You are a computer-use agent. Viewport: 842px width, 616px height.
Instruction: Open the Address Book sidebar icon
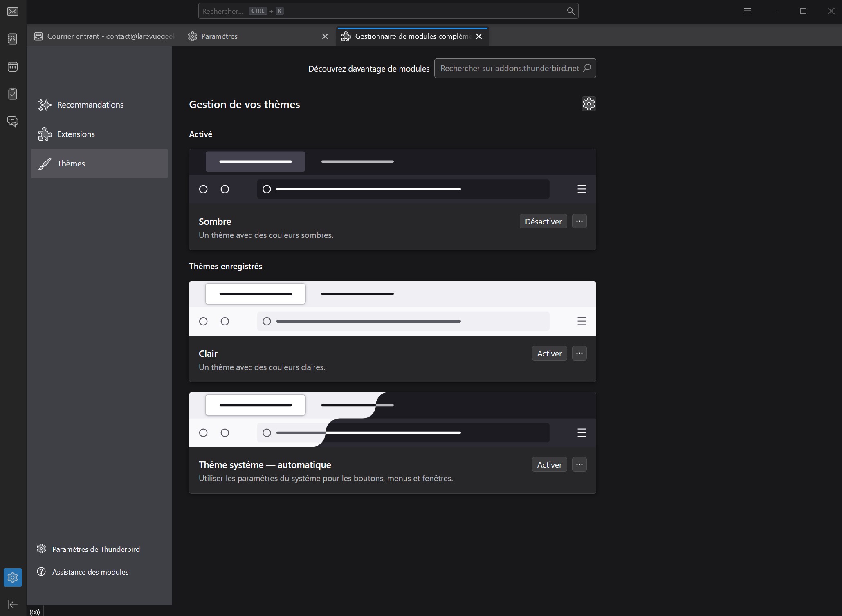[x=13, y=39]
